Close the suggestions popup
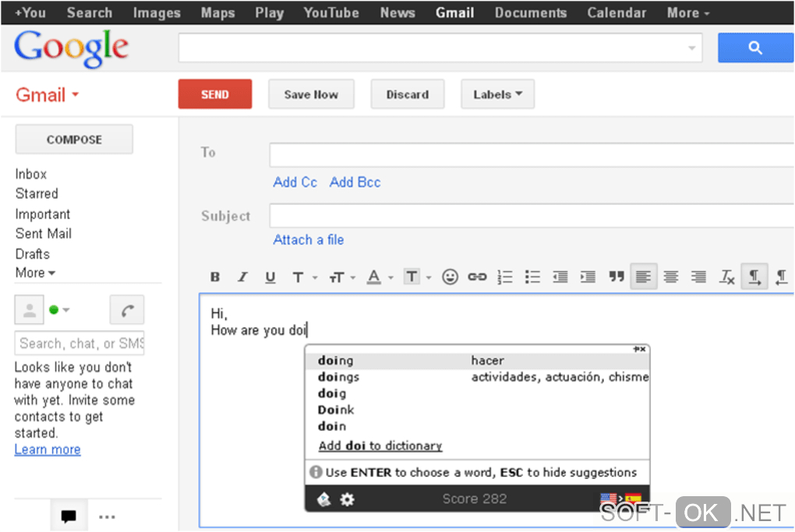 coord(642,349)
